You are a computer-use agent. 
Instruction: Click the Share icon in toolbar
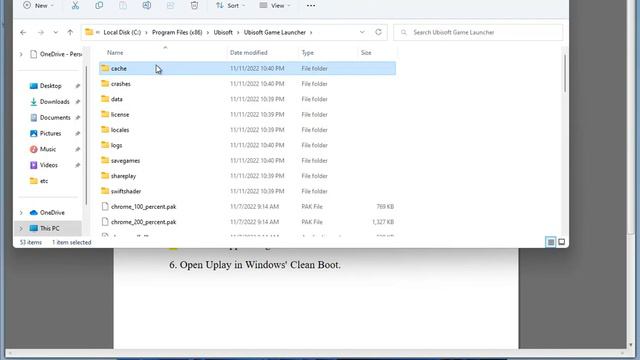click(x=170, y=5)
